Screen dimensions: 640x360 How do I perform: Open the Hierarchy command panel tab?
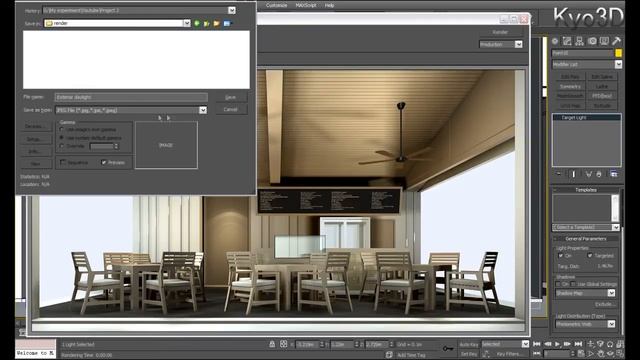[x=580, y=41]
